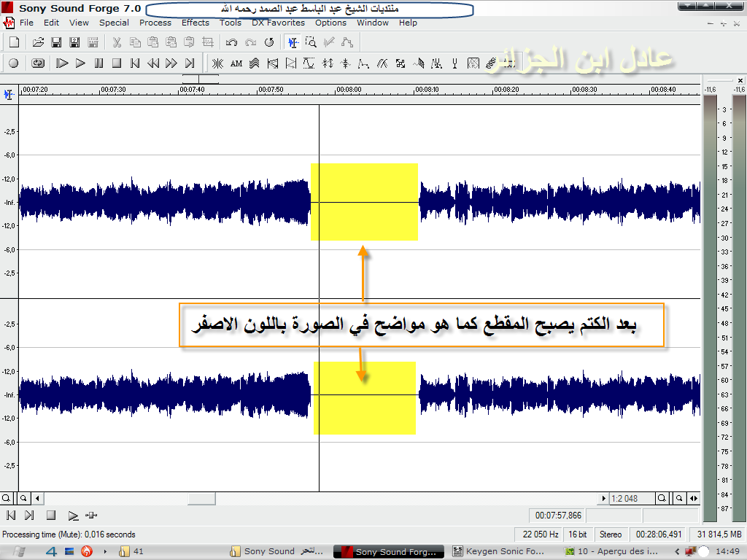This screenshot has height=560, width=747.
Task: Click the Record button
Action: [x=13, y=63]
